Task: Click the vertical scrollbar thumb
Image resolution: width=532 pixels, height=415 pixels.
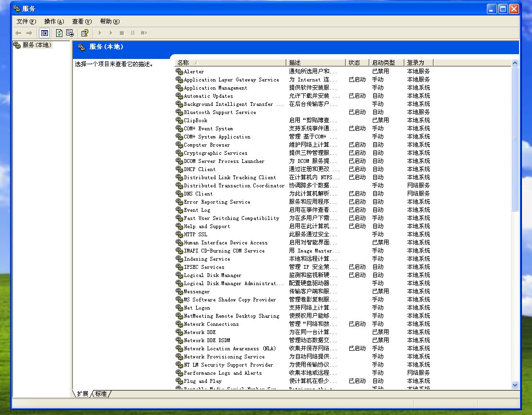Action: click(x=515, y=139)
